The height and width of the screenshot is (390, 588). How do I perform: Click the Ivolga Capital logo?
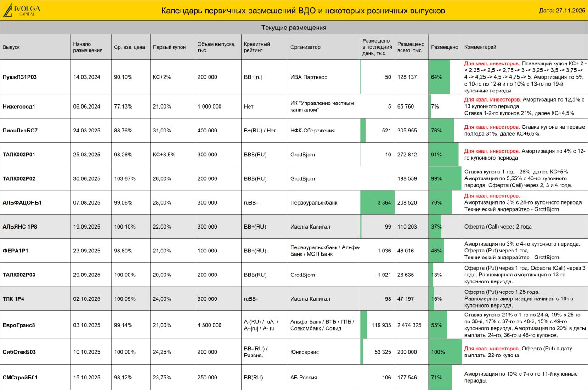click(22, 10)
